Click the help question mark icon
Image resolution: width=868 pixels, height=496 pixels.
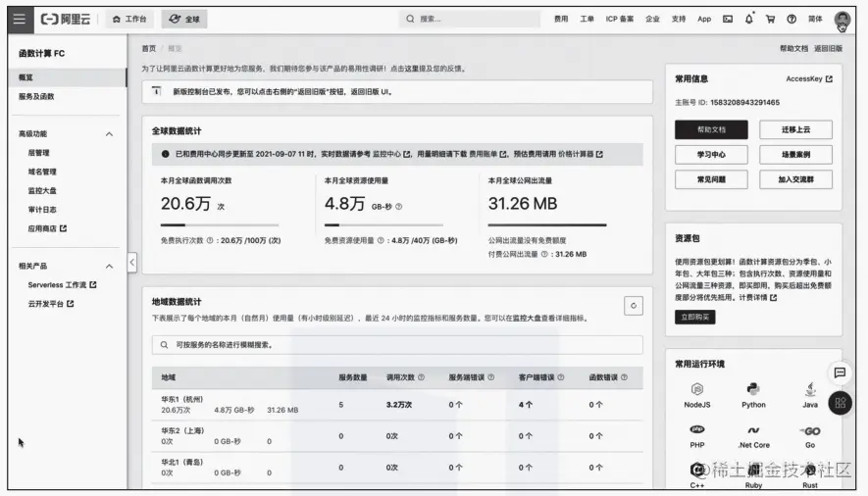[791, 19]
